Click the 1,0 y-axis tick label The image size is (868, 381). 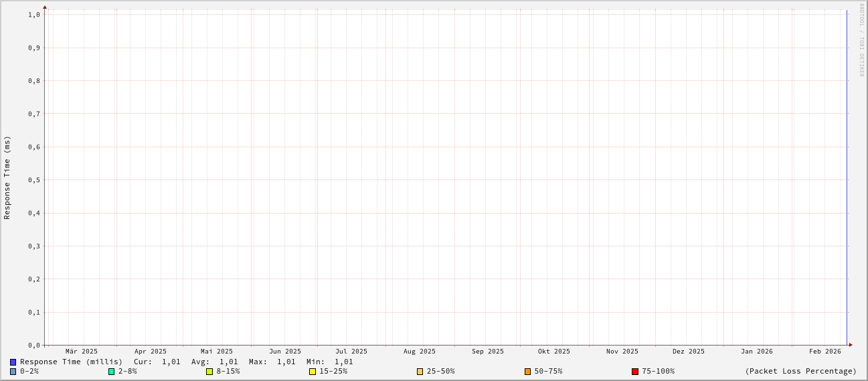coord(34,15)
